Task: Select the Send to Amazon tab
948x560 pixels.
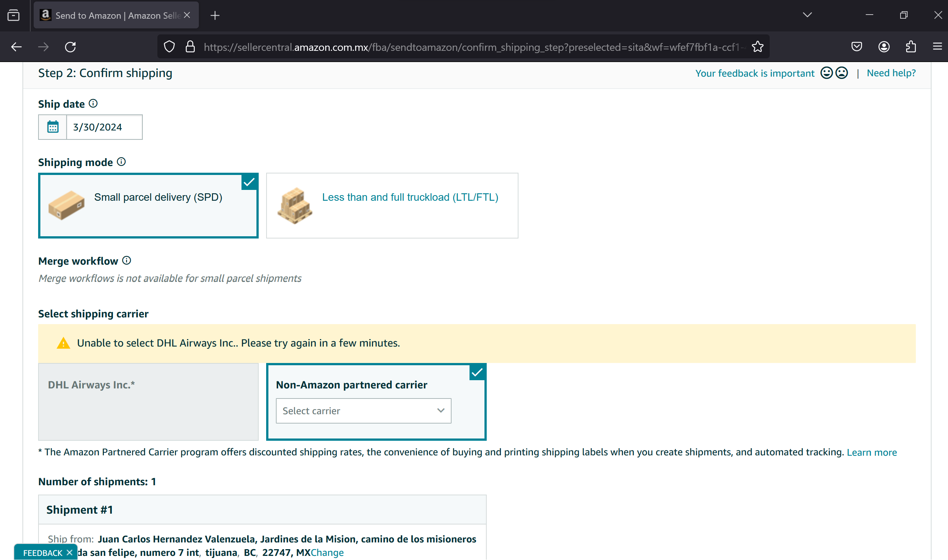Action: click(116, 15)
